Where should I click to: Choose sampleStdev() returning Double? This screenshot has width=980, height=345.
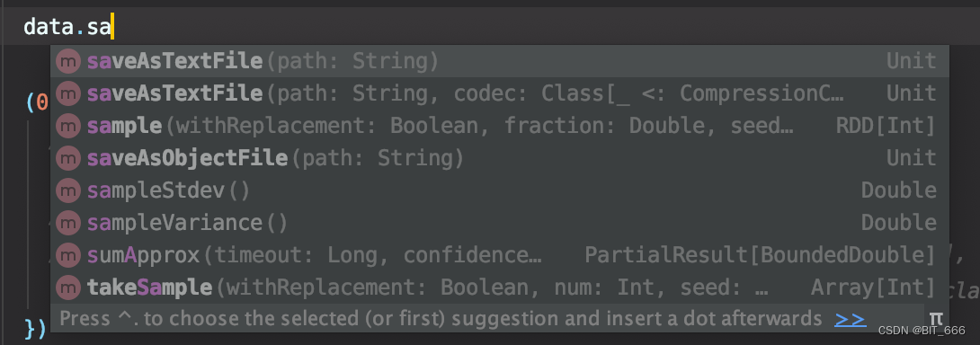(x=499, y=190)
